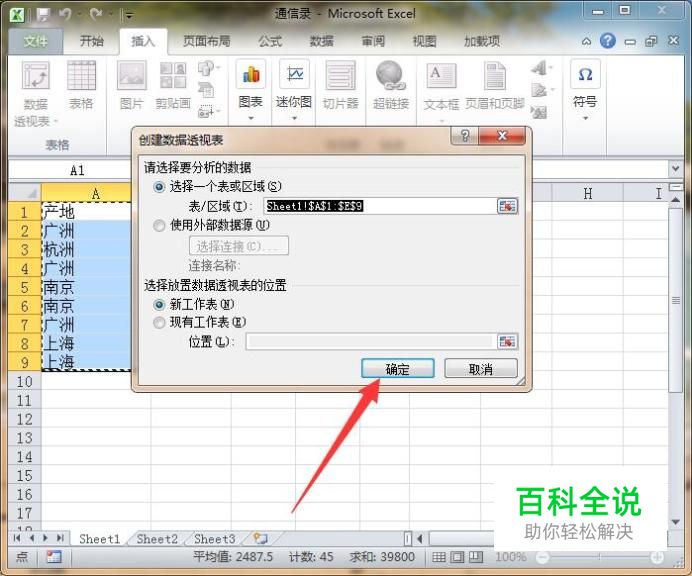Select the 使用外部数据源 radio option

[x=159, y=226]
